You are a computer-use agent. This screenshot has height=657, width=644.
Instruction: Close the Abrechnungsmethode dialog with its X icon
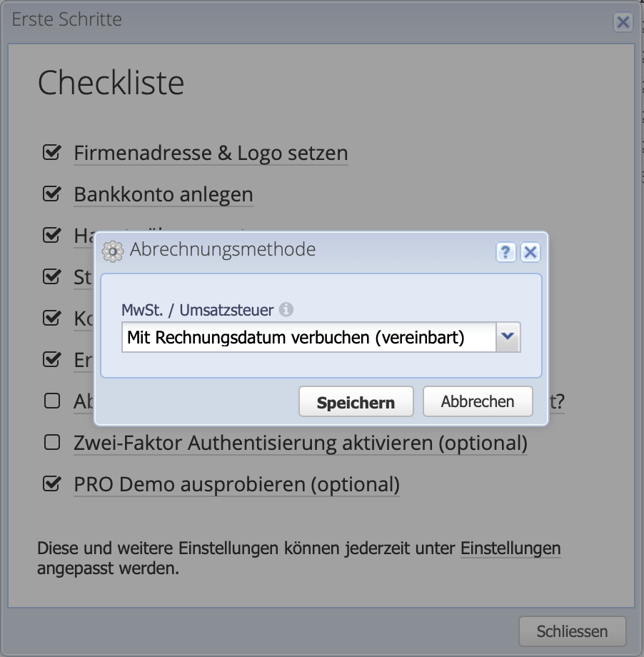pyautogui.click(x=530, y=252)
